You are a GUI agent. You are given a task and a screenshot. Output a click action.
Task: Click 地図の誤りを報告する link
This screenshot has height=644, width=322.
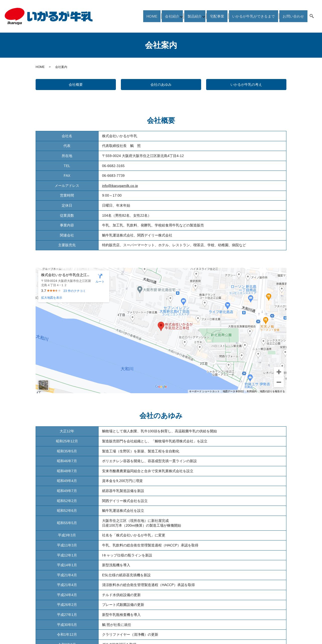coord(272,391)
